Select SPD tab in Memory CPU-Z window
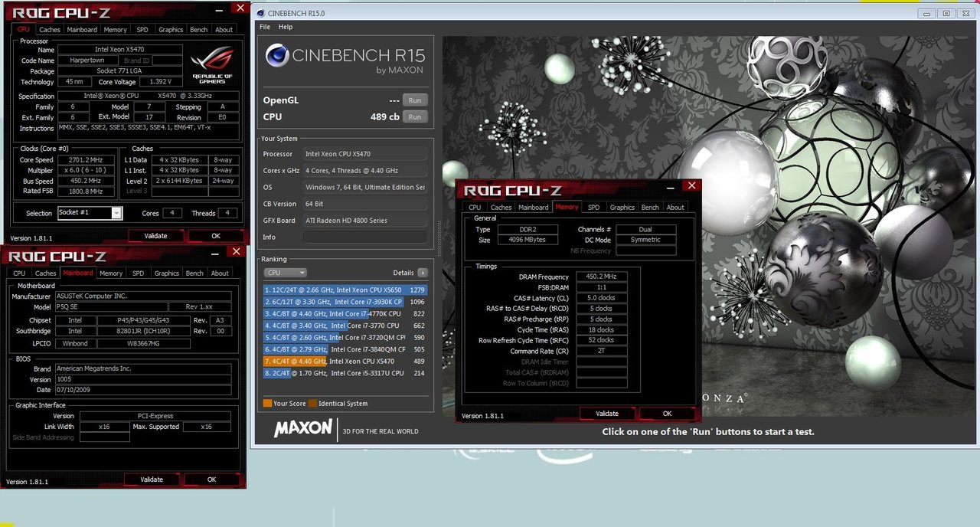 click(593, 208)
